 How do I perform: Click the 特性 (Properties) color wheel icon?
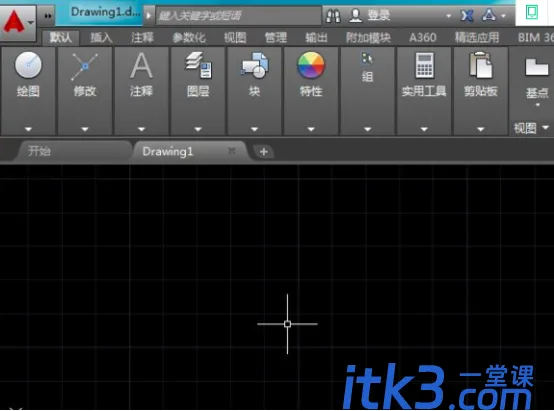[x=311, y=65]
